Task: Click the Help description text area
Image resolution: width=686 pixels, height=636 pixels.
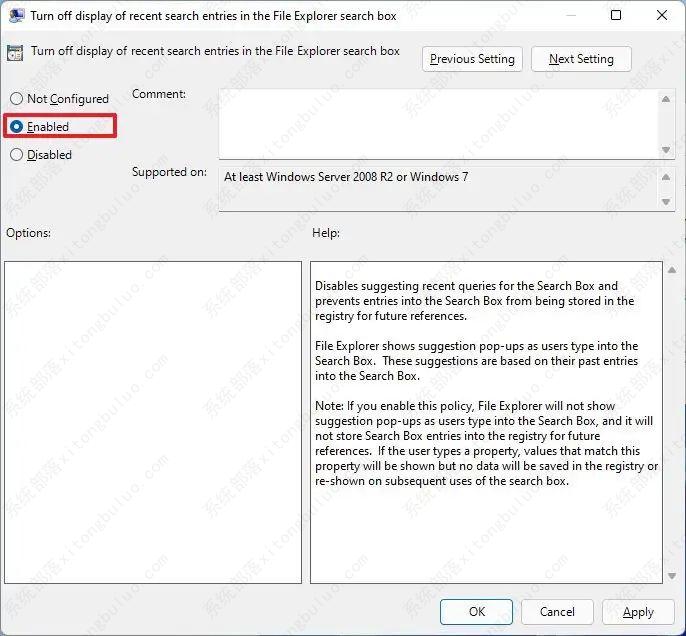Action: (x=486, y=420)
